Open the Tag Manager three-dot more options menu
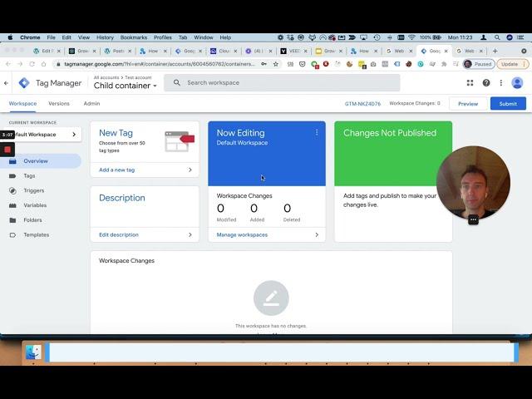 click(x=501, y=83)
